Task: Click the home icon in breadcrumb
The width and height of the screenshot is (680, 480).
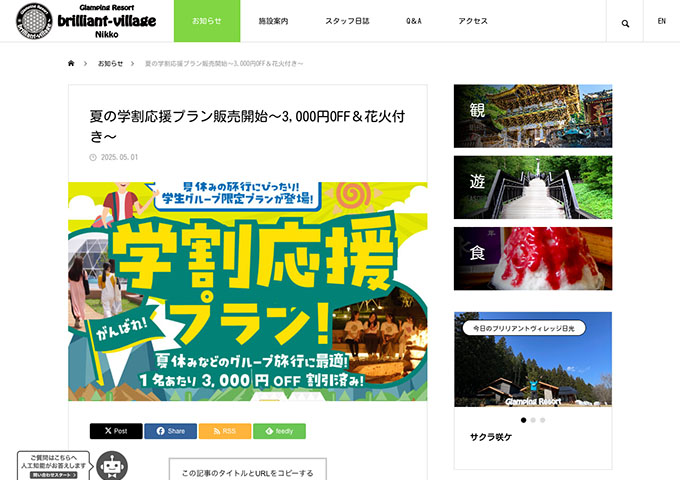Action: point(71,63)
